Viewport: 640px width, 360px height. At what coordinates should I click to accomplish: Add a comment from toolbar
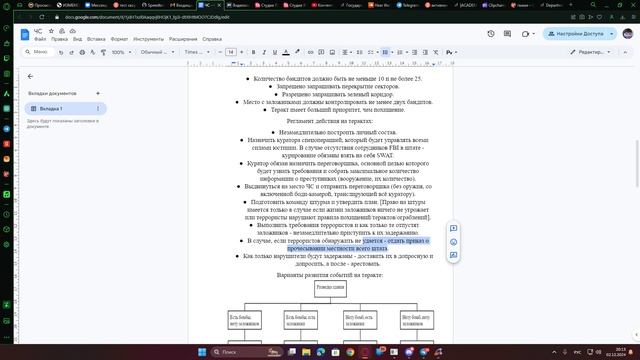[x=321, y=52]
